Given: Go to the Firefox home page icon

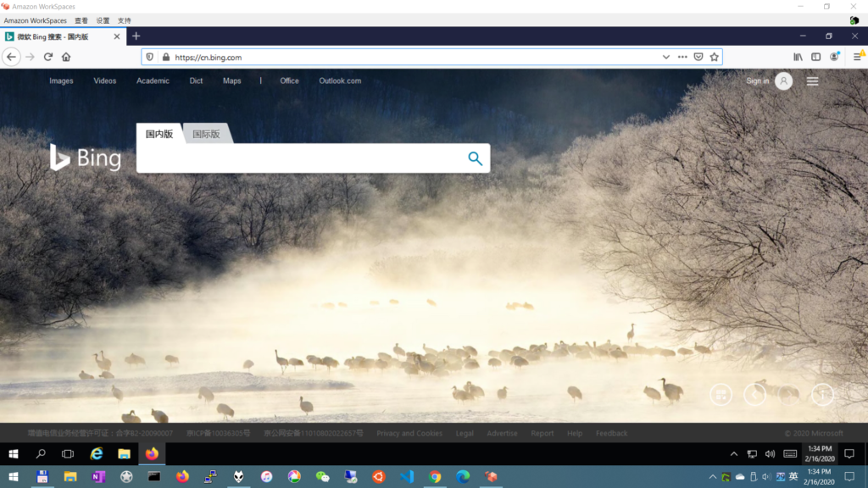Looking at the screenshot, I should (x=66, y=57).
